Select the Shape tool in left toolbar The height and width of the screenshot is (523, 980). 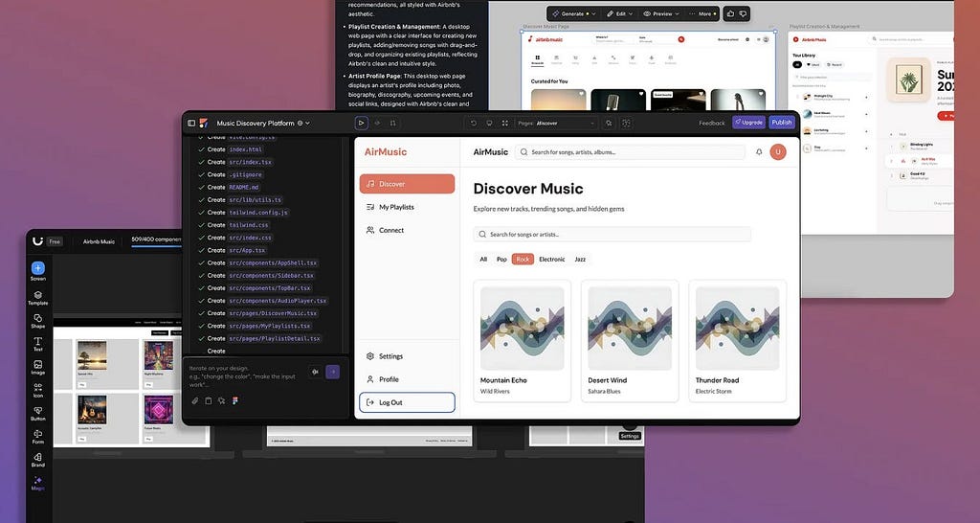click(x=37, y=321)
